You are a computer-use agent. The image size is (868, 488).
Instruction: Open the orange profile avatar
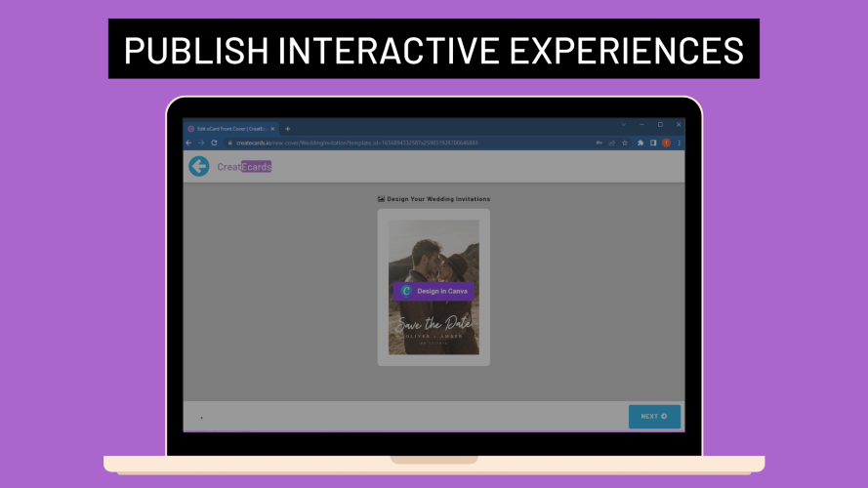(x=667, y=142)
